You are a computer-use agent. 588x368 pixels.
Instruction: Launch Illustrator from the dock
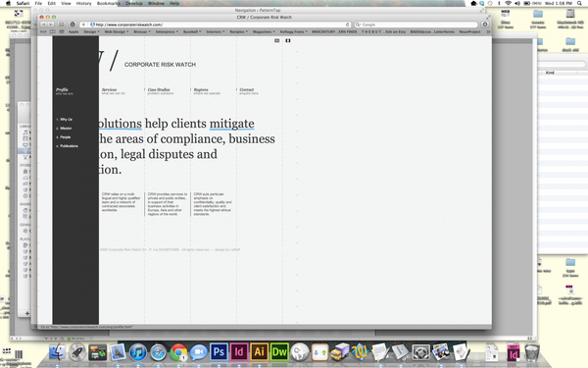point(259,352)
